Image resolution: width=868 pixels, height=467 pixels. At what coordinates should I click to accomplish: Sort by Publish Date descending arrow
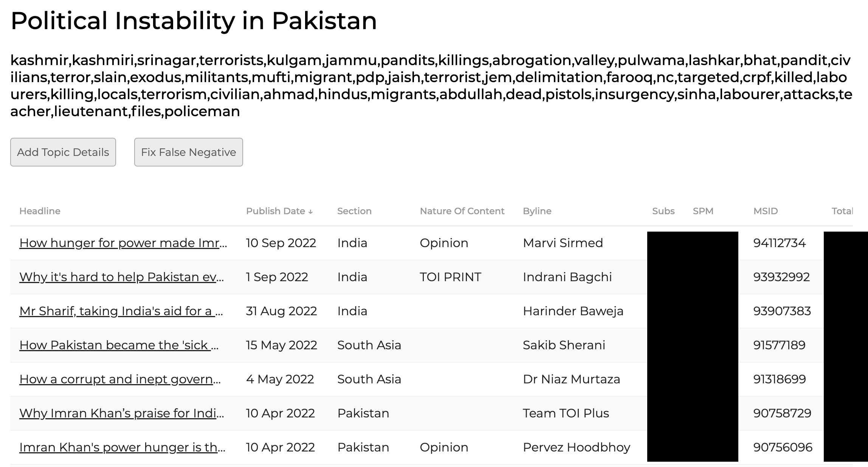[x=310, y=212]
